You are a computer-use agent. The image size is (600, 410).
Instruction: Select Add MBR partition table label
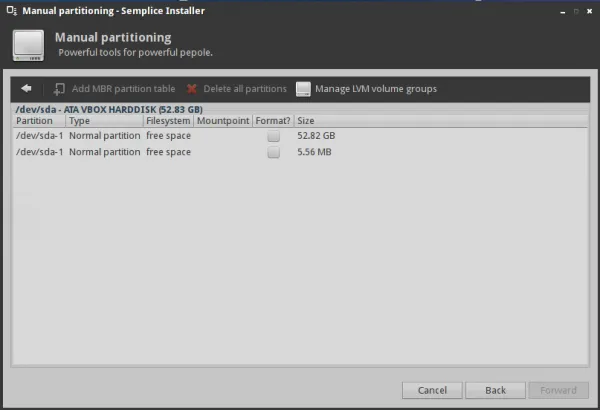123,89
